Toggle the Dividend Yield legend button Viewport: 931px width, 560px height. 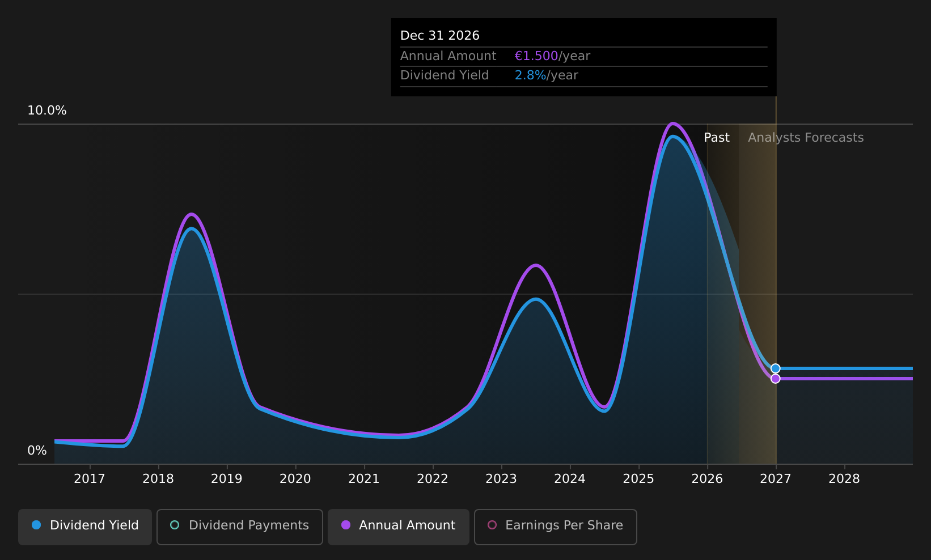coord(85,527)
